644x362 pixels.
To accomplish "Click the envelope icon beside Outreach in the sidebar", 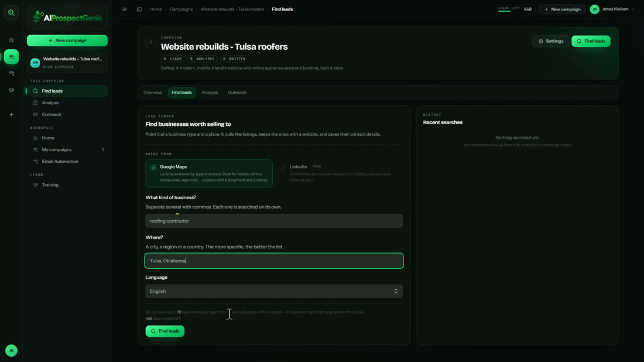I will tap(35, 115).
